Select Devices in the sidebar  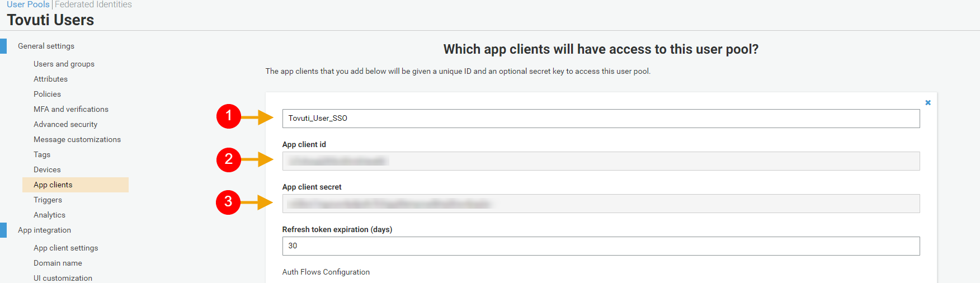[47, 169]
